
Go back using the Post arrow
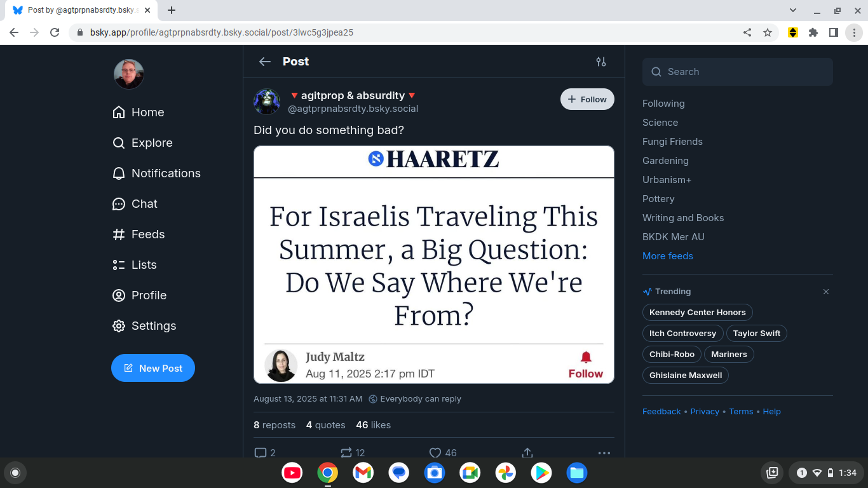265,62
